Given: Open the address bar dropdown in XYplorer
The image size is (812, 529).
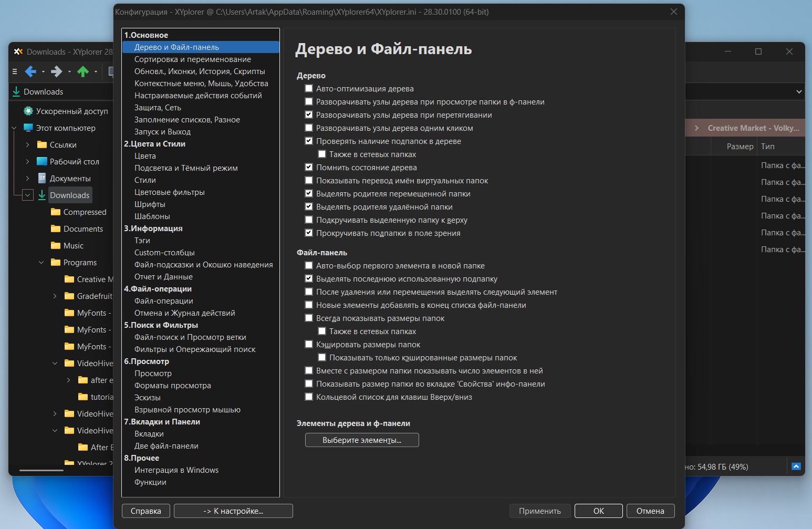Looking at the screenshot, I should pyautogui.click(x=799, y=91).
